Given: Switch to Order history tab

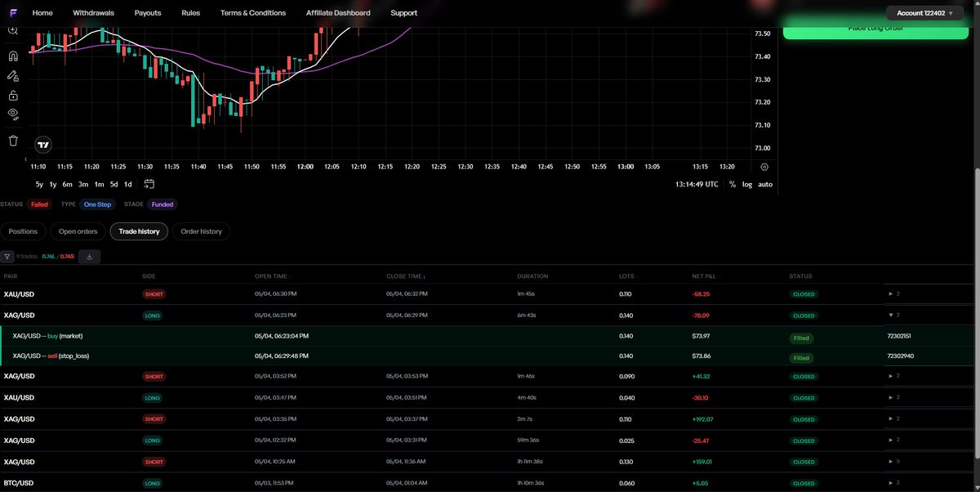Looking at the screenshot, I should pyautogui.click(x=201, y=231).
